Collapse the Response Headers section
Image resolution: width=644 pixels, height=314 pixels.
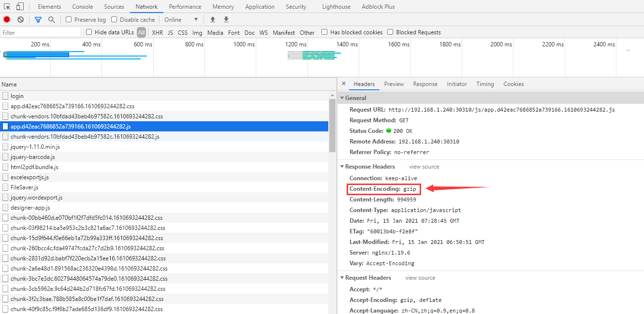click(342, 167)
